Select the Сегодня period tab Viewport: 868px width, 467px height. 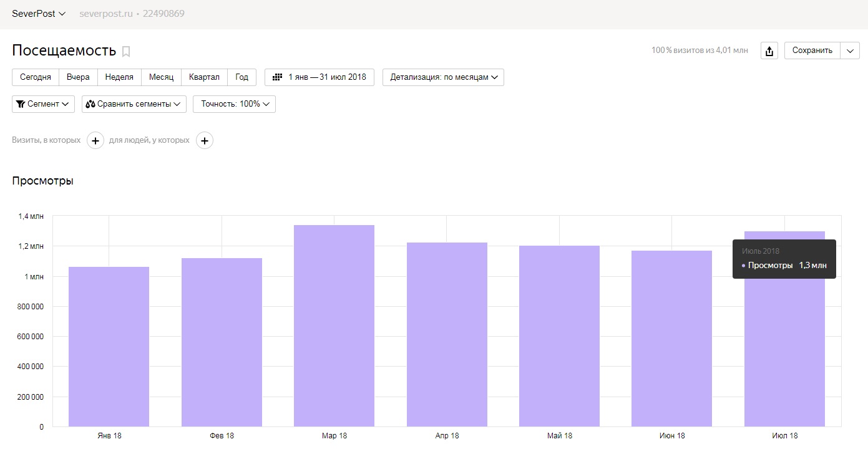point(36,77)
